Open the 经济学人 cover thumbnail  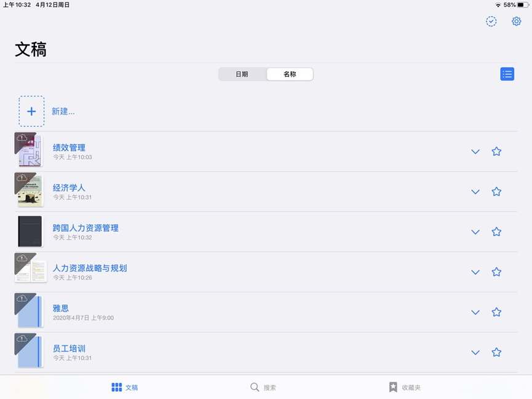click(x=29, y=189)
